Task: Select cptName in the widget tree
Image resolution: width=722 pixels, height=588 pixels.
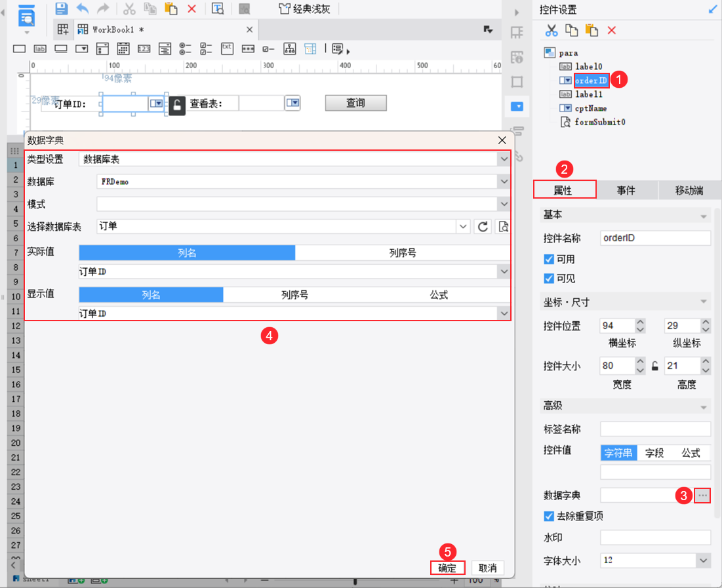Action: point(590,108)
